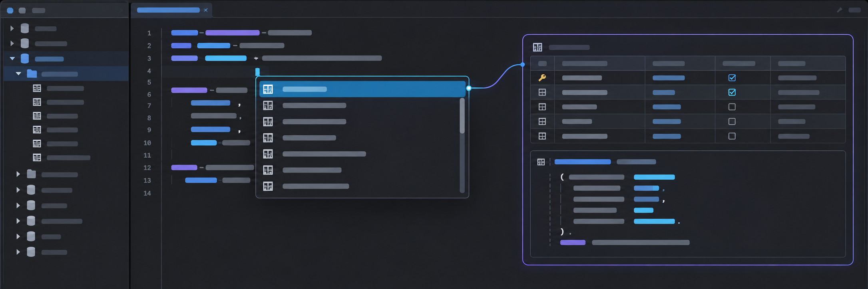The height and width of the screenshot is (289, 868).
Task: Uncheck the checked box in the second column row
Action: pyautogui.click(x=732, y=92)
